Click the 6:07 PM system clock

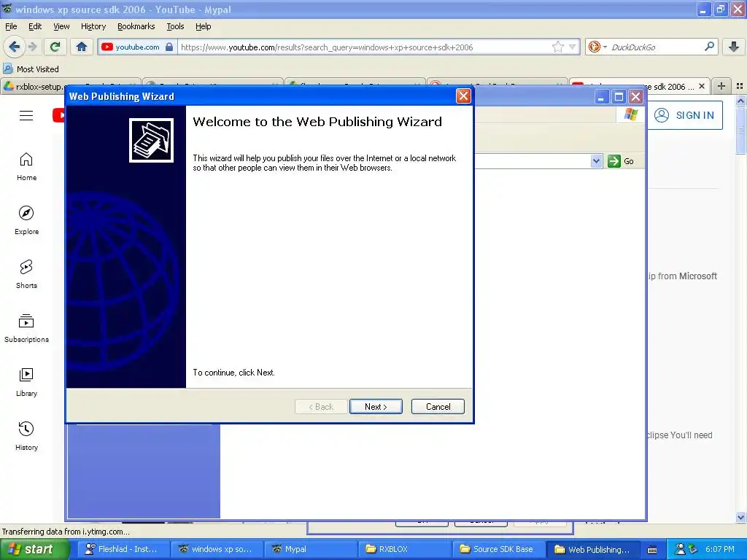[720, 549]
